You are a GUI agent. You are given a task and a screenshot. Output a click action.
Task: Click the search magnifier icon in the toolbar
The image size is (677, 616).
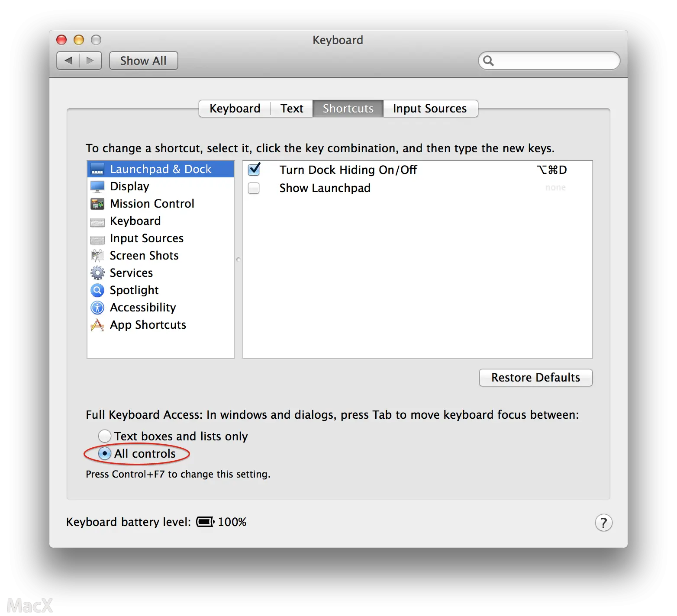click(488, 61)
